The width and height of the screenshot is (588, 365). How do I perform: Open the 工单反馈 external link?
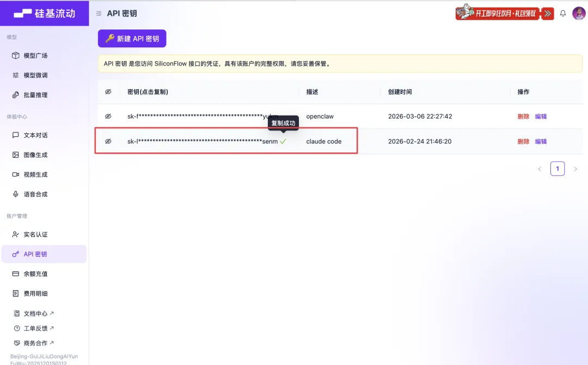(x=34, y=328)
